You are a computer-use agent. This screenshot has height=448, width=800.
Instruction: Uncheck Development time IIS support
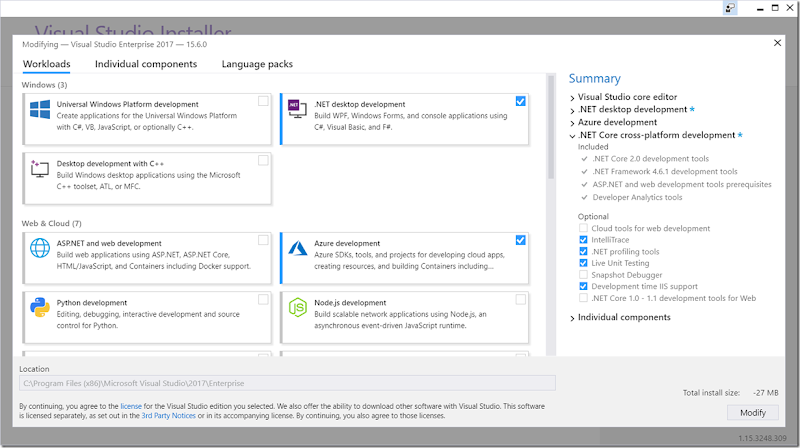point(583,287)
